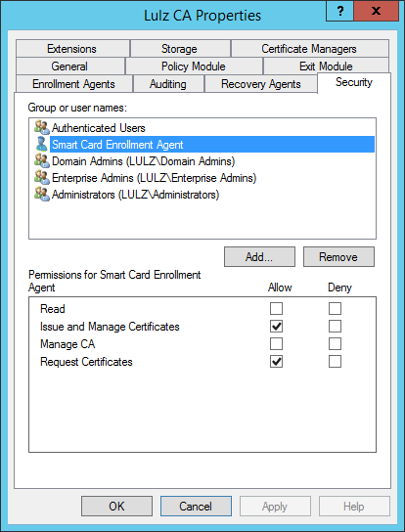The width and height of the screenshot is (405, 532).
Task: Switch to the Enrollment Agents tab
Action: [73, 84]
